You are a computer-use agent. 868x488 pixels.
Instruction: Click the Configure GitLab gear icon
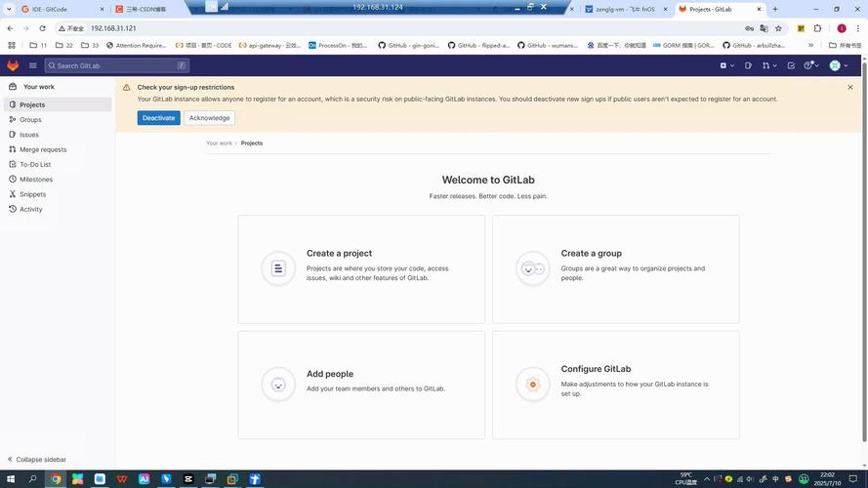[x=532, y=384]
